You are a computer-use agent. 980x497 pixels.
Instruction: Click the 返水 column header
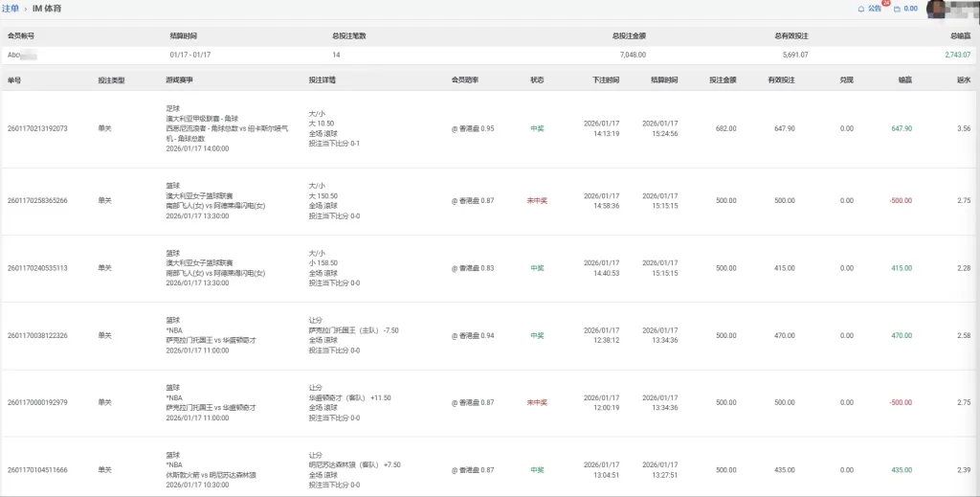[x=964, y=80]
